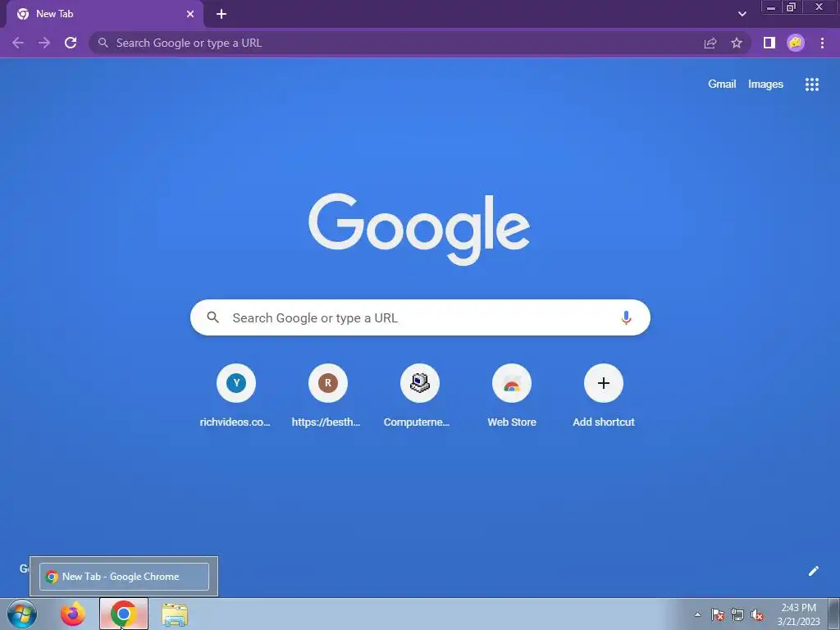Open the Google apps grid

pos(811,84)
